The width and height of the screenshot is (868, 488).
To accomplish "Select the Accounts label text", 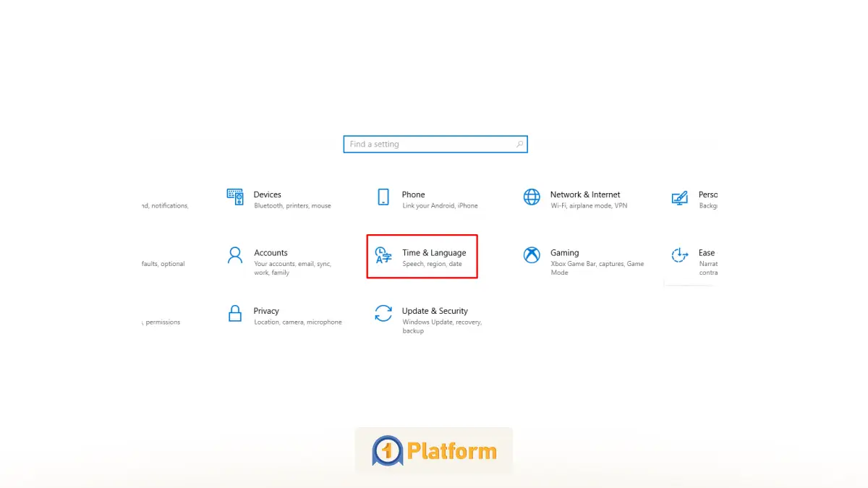I will pos(271,252).
